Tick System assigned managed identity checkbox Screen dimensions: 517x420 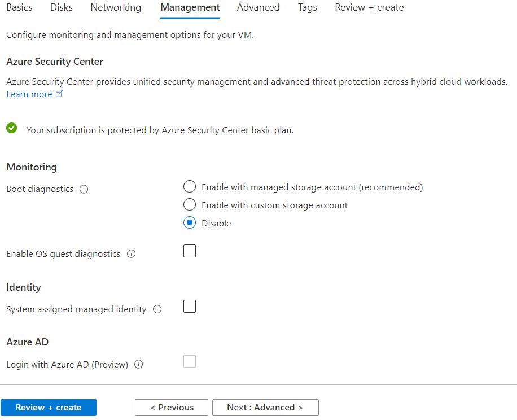pyautogui.click(x=190, y=307)
